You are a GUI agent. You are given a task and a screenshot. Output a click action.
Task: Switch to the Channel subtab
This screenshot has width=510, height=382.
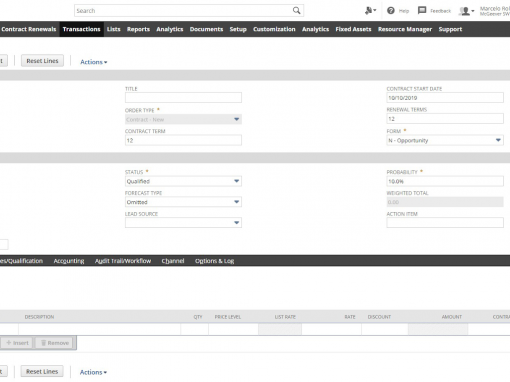(173, 261)
